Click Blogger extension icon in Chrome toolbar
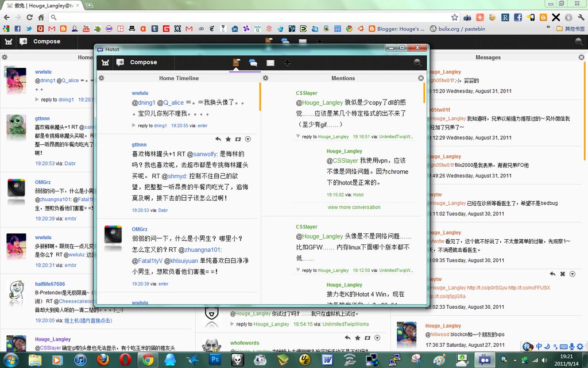 click(x=543, y=17)
